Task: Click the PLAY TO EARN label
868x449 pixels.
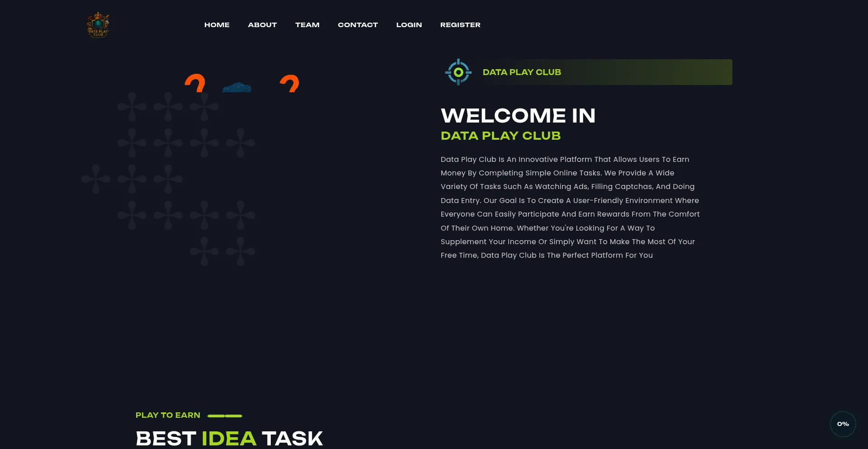Action: (168, 415)
